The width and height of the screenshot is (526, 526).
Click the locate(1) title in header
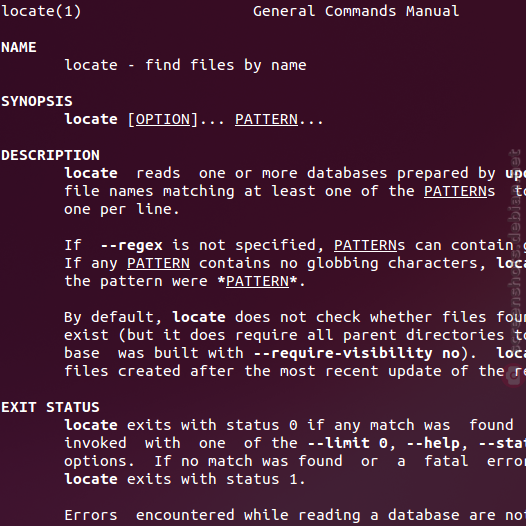41,11
